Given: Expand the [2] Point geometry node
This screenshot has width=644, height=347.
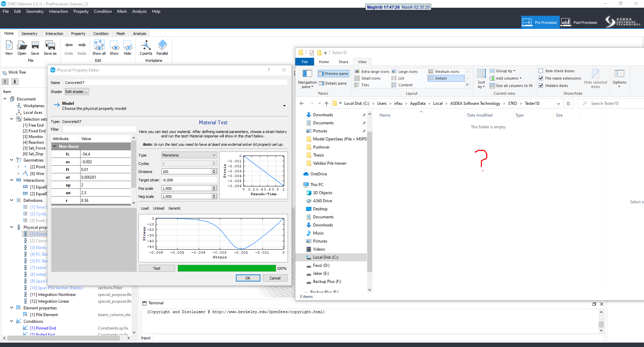Looking at the screenshot, I should (x=18, y=167).
